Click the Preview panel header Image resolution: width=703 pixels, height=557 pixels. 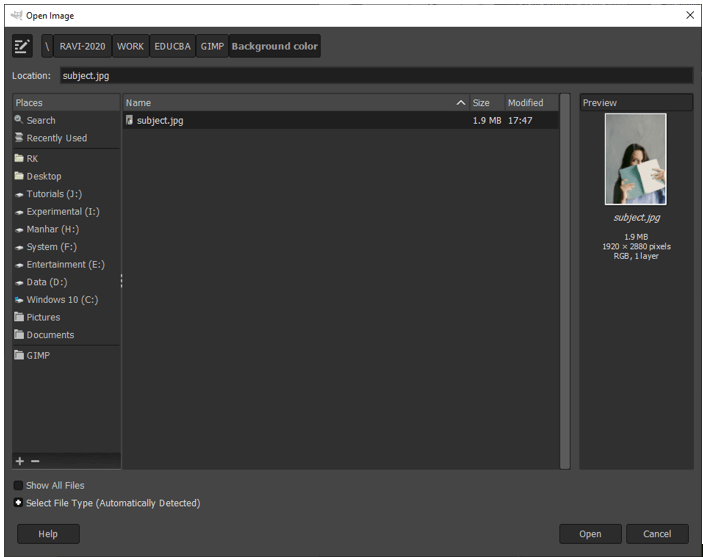[636, 103]
